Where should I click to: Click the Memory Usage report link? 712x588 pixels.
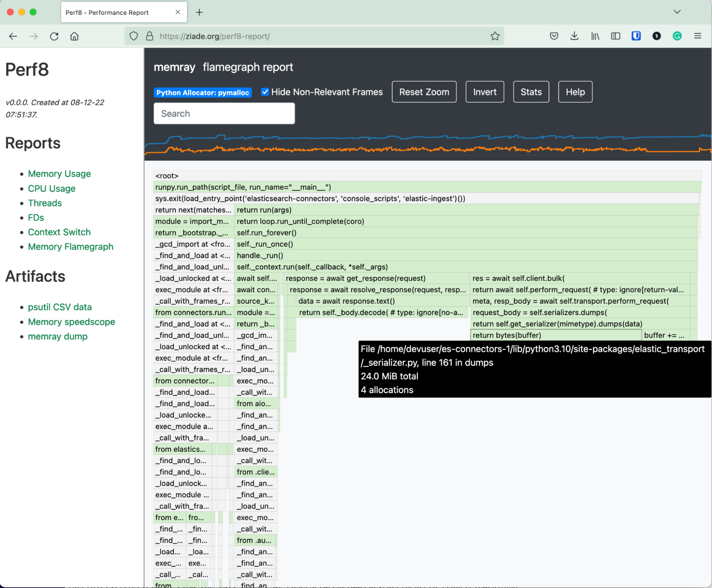[58, 173]
